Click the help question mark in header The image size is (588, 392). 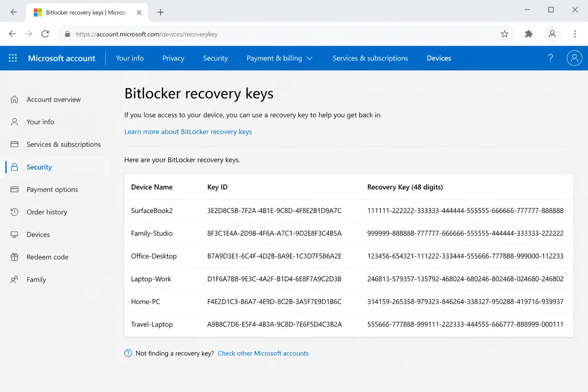pyautogui.click(x=550, y=58)
